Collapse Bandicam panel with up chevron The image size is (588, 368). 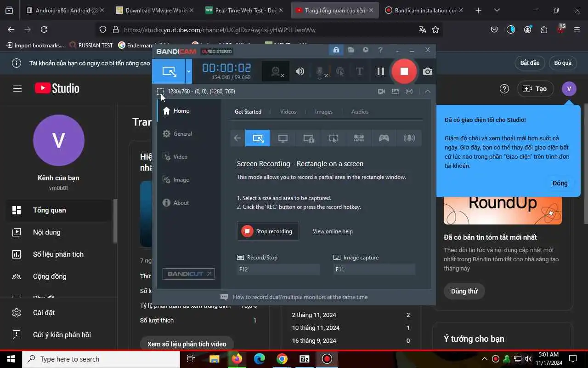click(427, 92)
